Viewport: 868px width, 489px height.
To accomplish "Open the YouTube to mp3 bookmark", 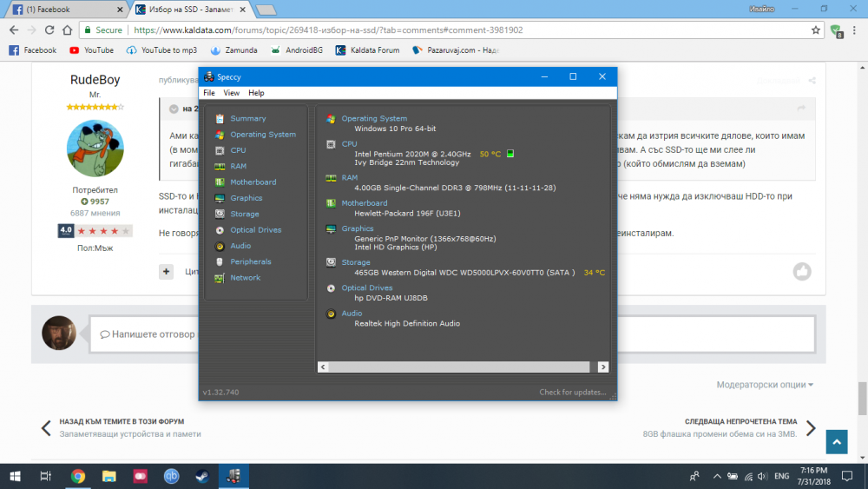I will [161, 50].
